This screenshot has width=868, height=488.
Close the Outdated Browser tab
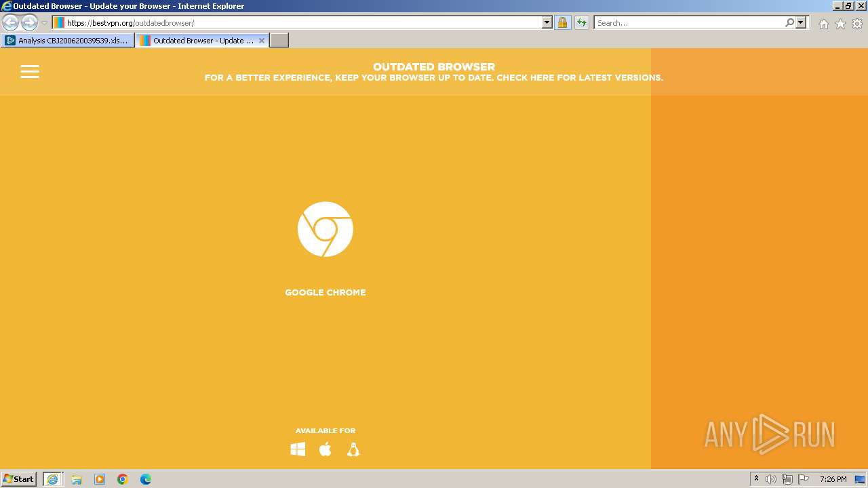[x=262, y=41]
